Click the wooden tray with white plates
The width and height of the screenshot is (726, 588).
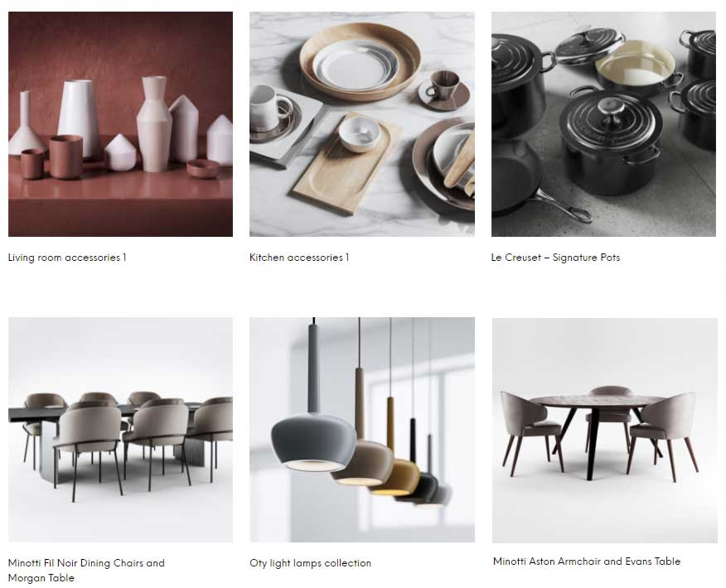pyautogui.click(x=360, y=61)
